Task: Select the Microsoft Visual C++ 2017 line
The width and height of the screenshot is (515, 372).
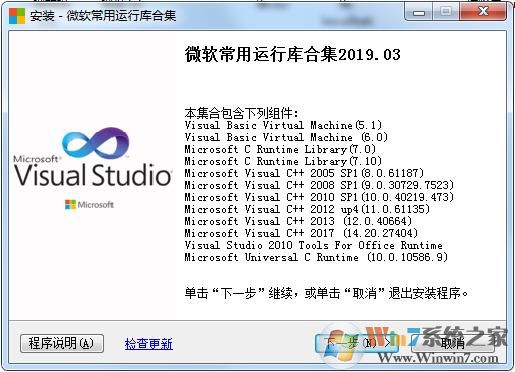Action: click(301, 233)
